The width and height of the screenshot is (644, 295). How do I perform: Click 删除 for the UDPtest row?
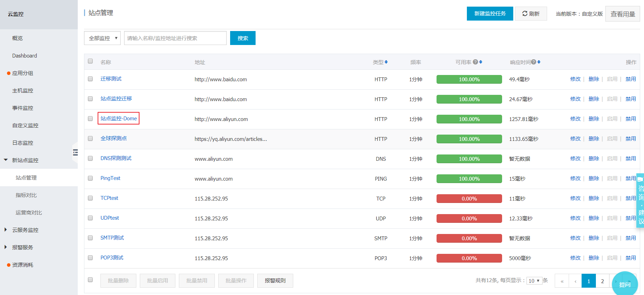593,218
